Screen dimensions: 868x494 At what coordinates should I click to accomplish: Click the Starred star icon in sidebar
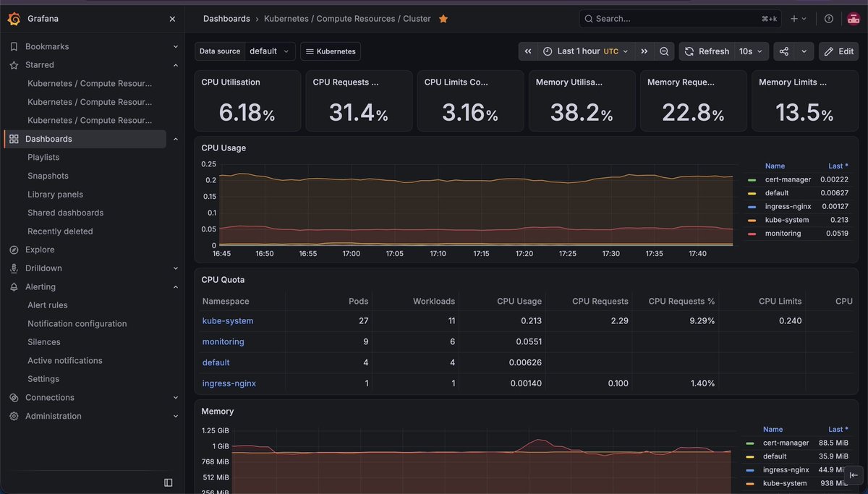point(14,65)
